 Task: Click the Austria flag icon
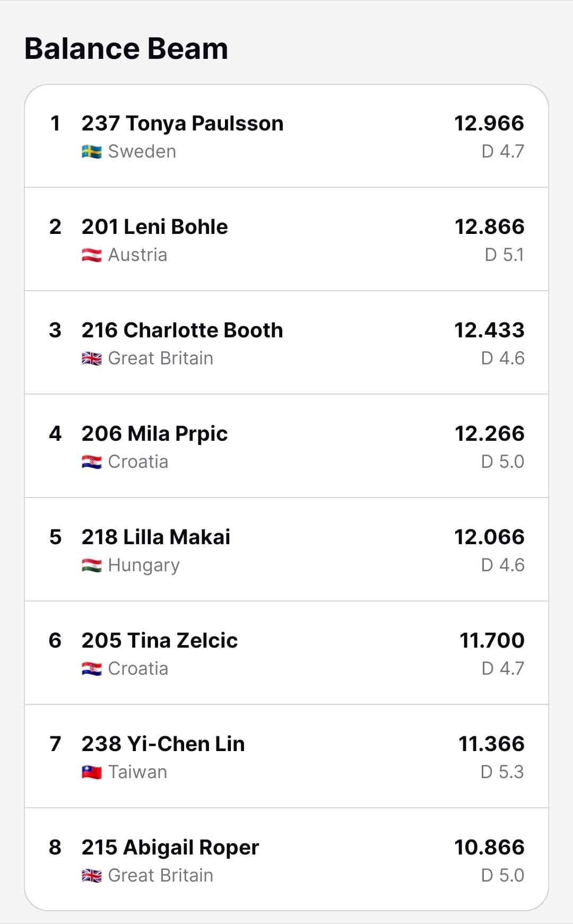92,255
